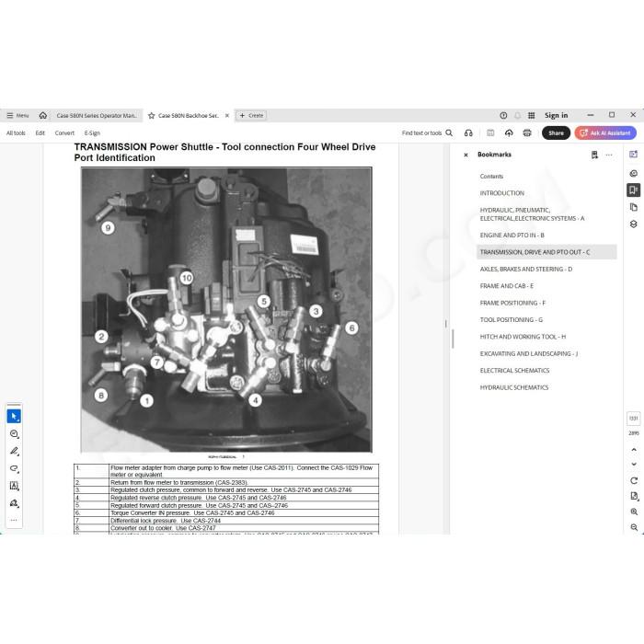The image size is (644, 644).
Task: Open Hydraulic, Pneumatic, Electrical Systems - A bookmark
Action: [532, 214]
